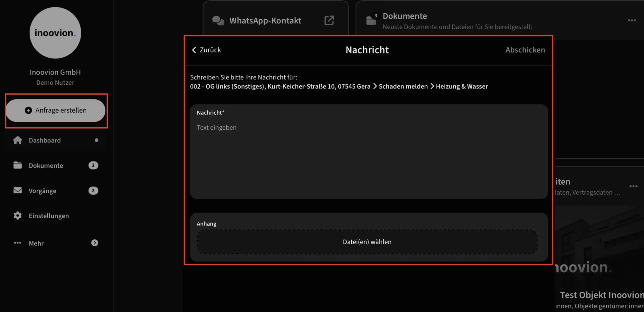The width and height of the screenshot is (644, 312).
Task: Expand the Mehr sidebar entry
Action: [x=56, y=243]
